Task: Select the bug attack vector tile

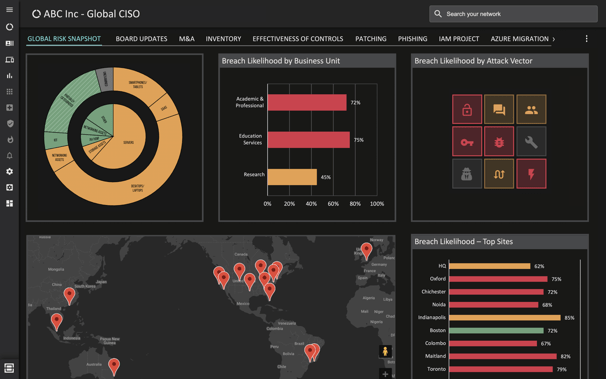Action: [499, 141]
